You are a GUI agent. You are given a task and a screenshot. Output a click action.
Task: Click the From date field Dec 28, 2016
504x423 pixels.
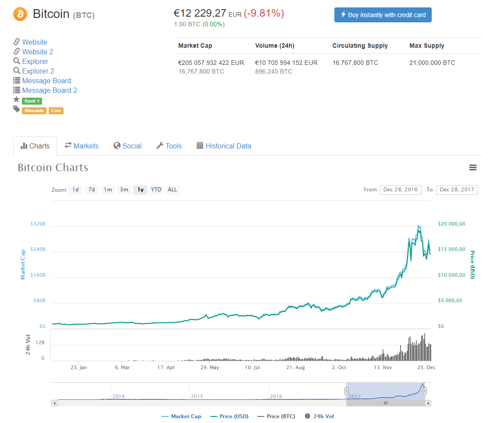(x=401, y=190)
